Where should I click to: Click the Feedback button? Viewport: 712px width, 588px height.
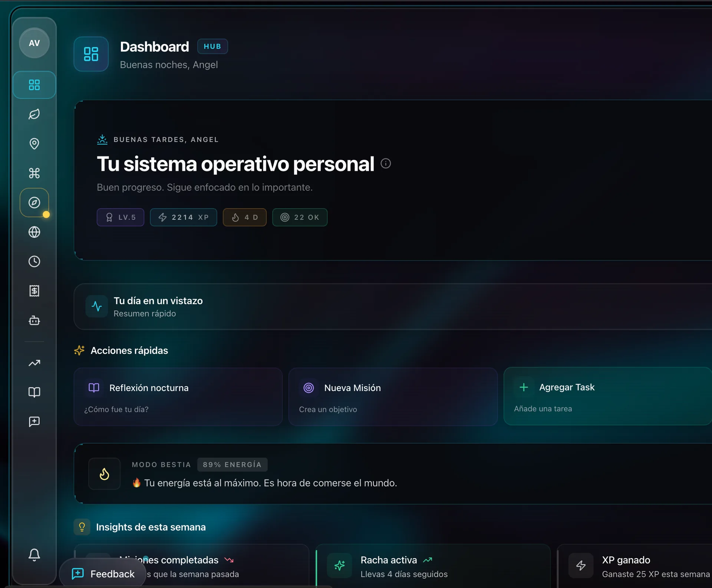[x=103, y=574]
